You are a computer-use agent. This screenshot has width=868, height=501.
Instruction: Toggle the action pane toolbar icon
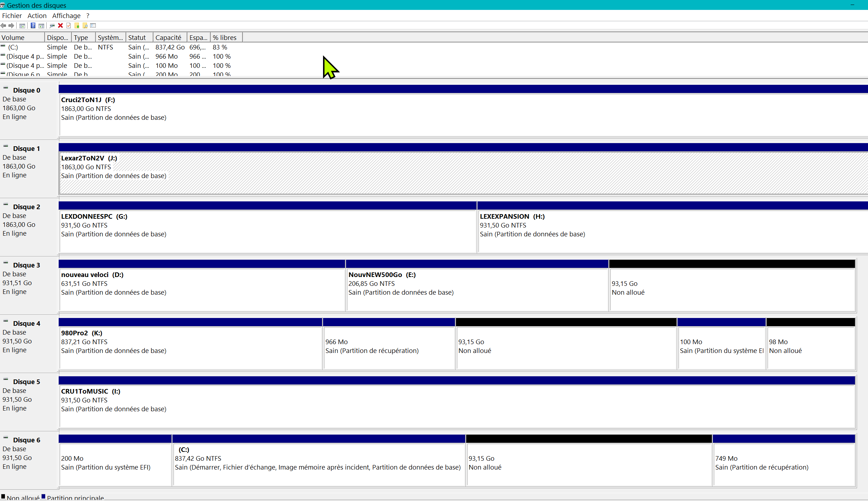(41, 25)
